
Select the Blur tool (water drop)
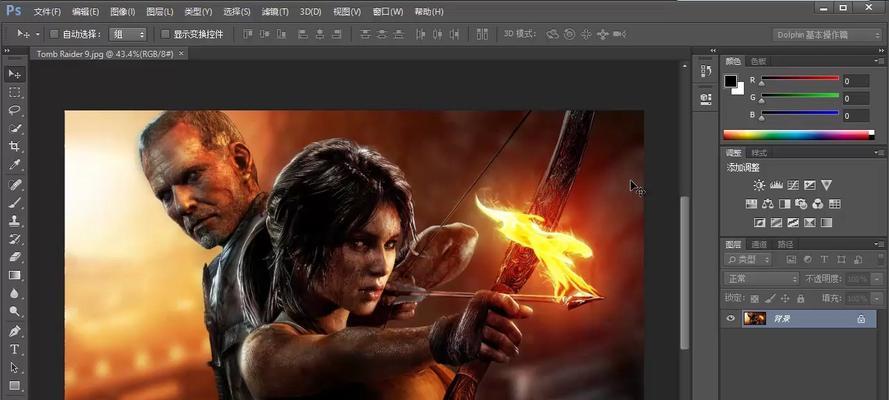coord(15,293)
